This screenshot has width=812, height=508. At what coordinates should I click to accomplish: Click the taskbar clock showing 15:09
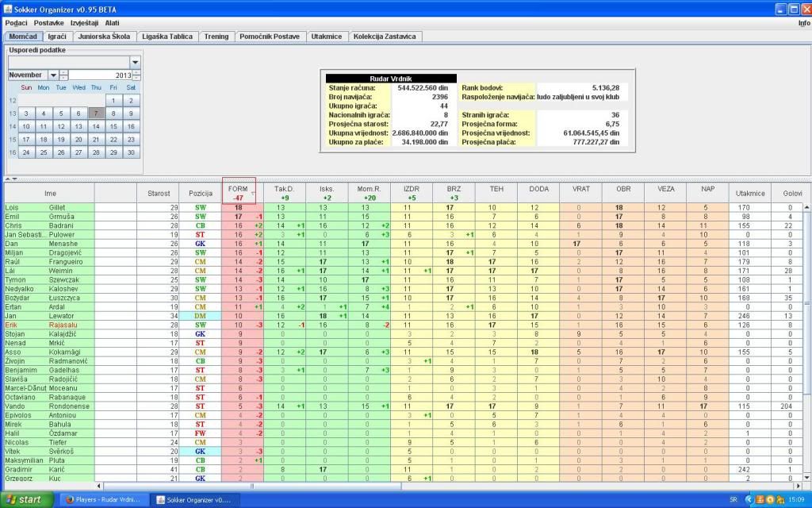tap(796, 500)
